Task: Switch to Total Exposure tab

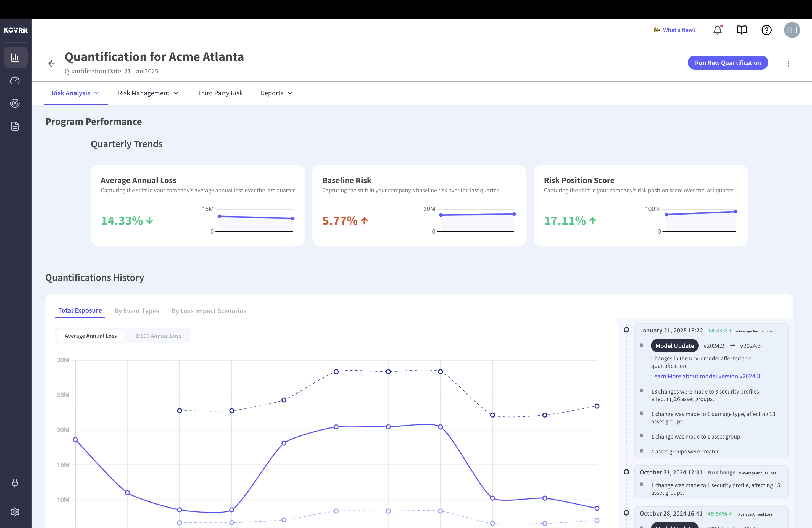Action: coord(80,310)
